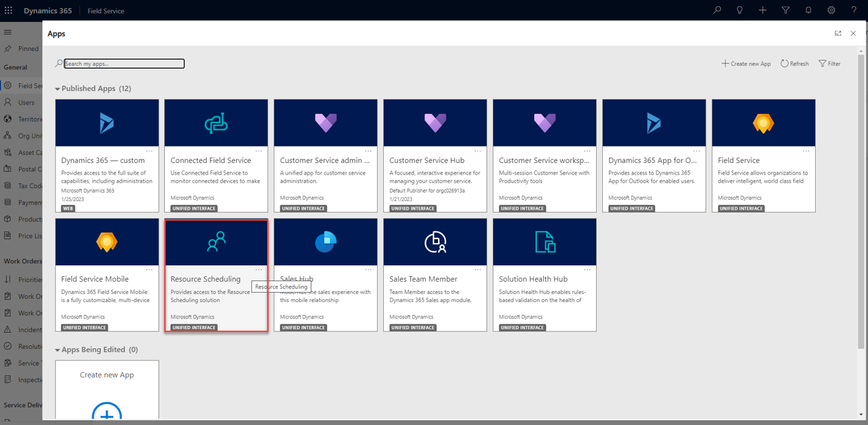868x425 pixels.
Task: Open settings with the gear icon
Action: click(x=831, y=10)
